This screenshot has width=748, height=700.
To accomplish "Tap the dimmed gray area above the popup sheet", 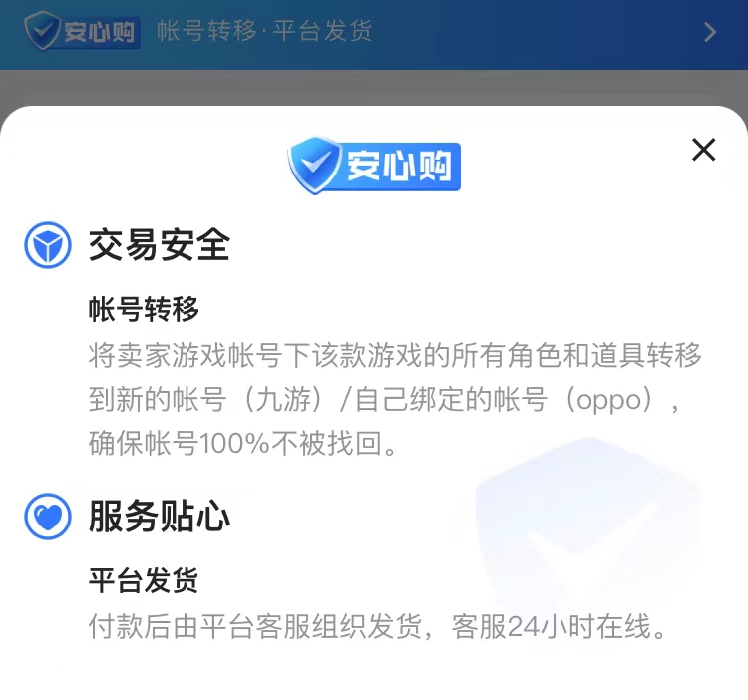I will pos(374,87).
